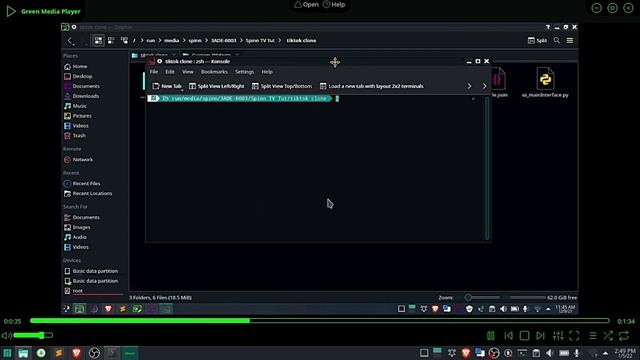
Task: Open the root device in sidebar
Action: coord(73,291)
